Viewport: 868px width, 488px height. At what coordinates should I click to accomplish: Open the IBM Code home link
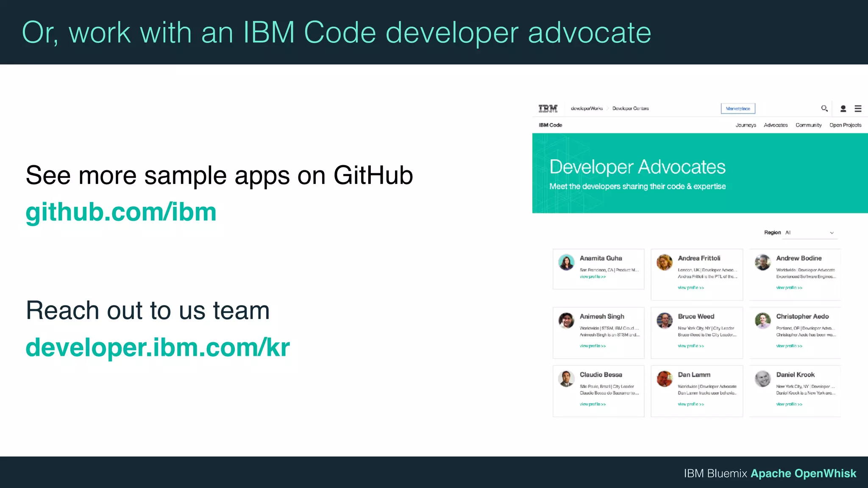coord(550,125)
